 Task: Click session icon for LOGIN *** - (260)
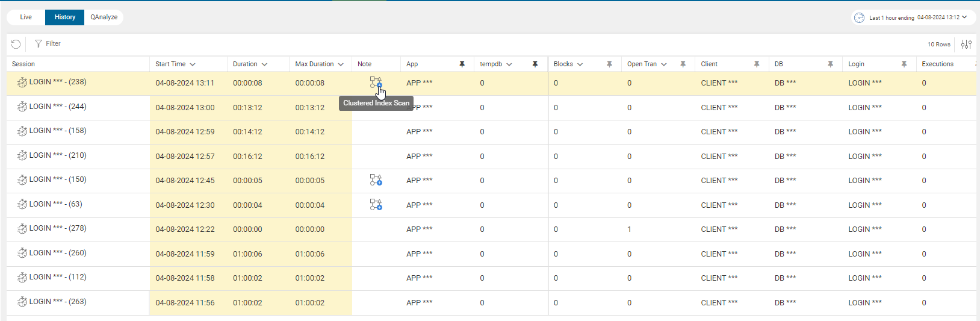click(22, 253)
